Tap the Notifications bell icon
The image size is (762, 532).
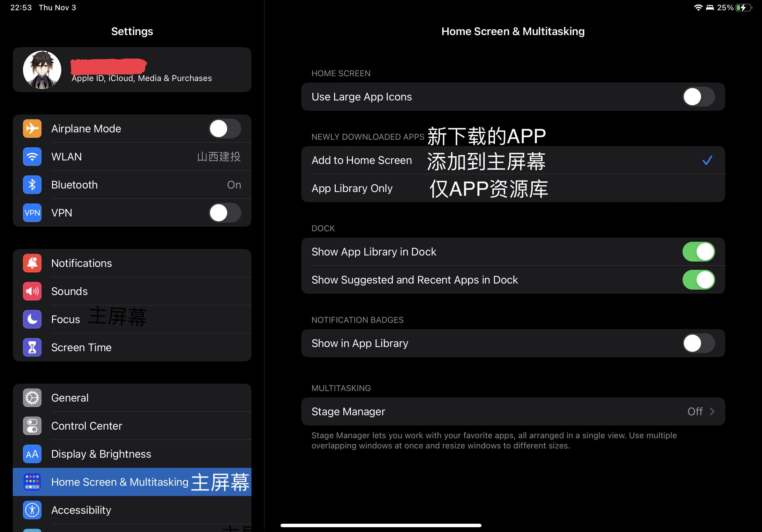click(32, 263)
